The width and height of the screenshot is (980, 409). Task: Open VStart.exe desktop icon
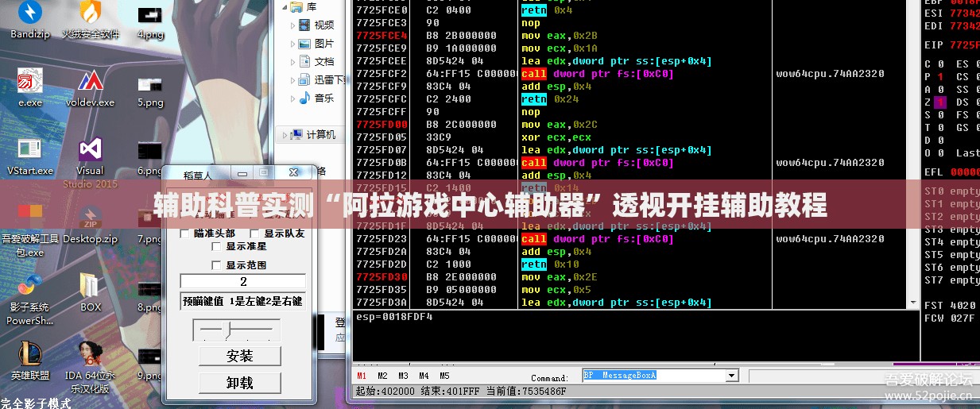30,156
